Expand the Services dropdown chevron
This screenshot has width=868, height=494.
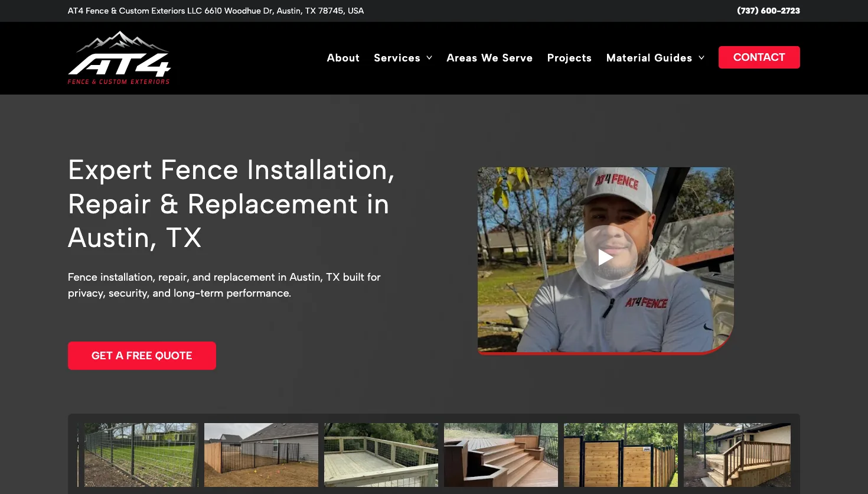point(429,58)
